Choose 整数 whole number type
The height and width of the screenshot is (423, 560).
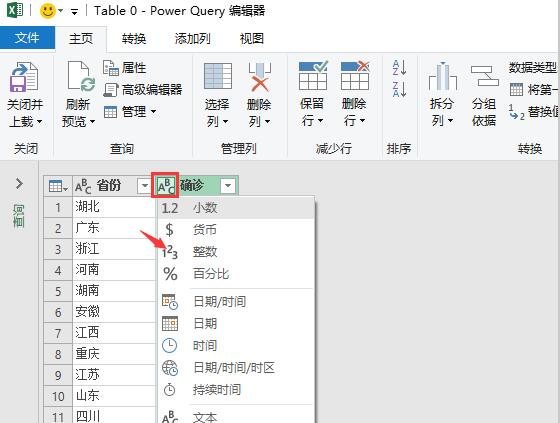click(x=236, y=252)
